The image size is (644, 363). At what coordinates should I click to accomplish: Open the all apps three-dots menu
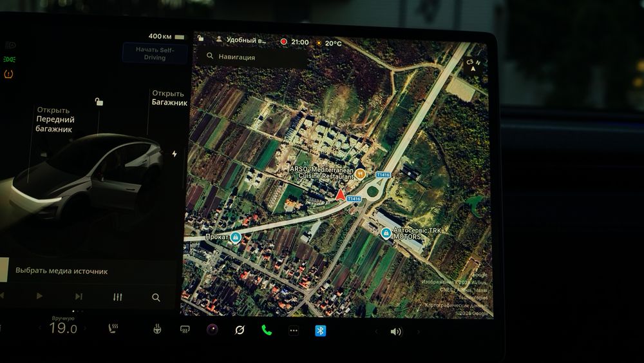[x=293, y=331]
